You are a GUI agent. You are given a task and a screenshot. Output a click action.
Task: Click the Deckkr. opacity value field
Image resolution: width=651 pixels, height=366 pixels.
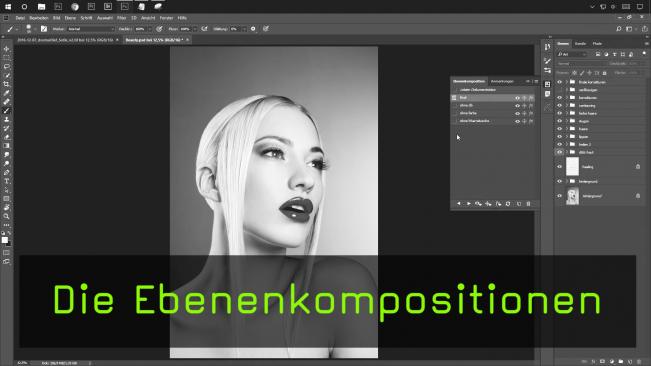[140, 29]
